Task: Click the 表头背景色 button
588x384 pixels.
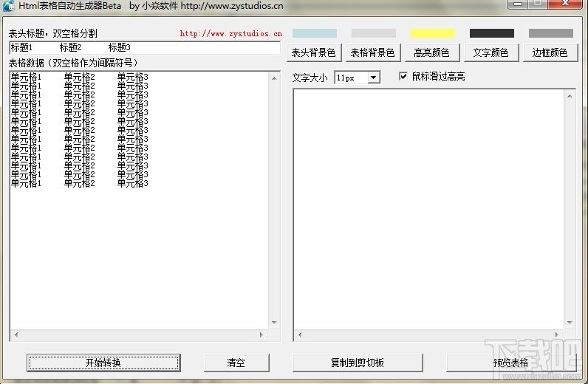Action: 314,52
